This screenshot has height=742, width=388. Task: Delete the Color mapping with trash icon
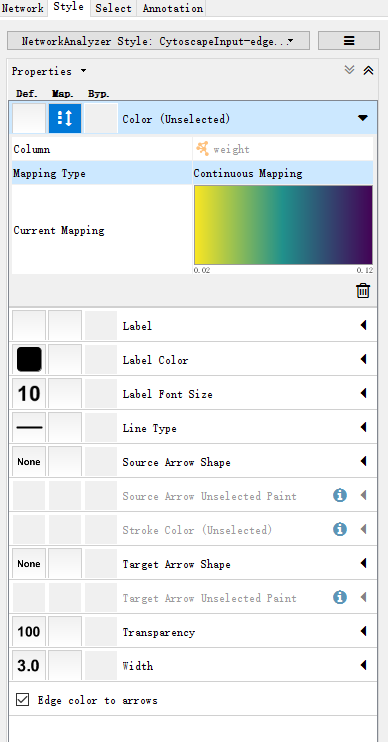[x=363, y=290]
